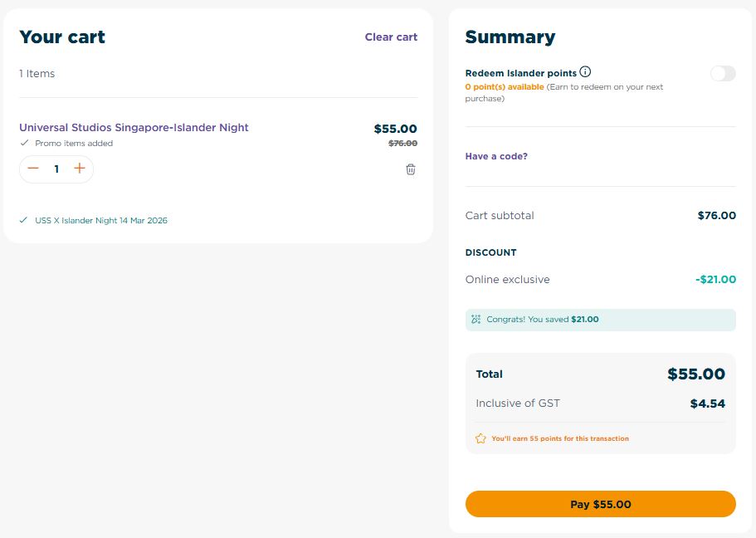
Task: Clear cart using top link
Action: click(391, 37)
